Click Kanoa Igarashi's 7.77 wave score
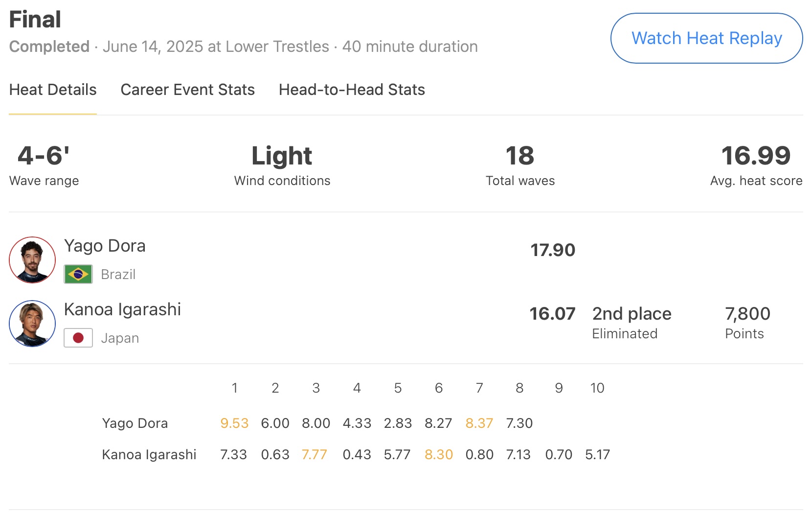This screenshot has width=812, height=515. (x=314, y=454)
